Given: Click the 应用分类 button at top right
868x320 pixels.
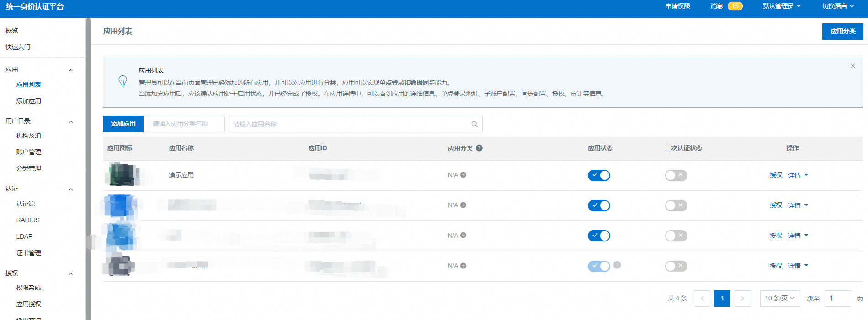Looking at the screenshot, I should pos(842,31).
